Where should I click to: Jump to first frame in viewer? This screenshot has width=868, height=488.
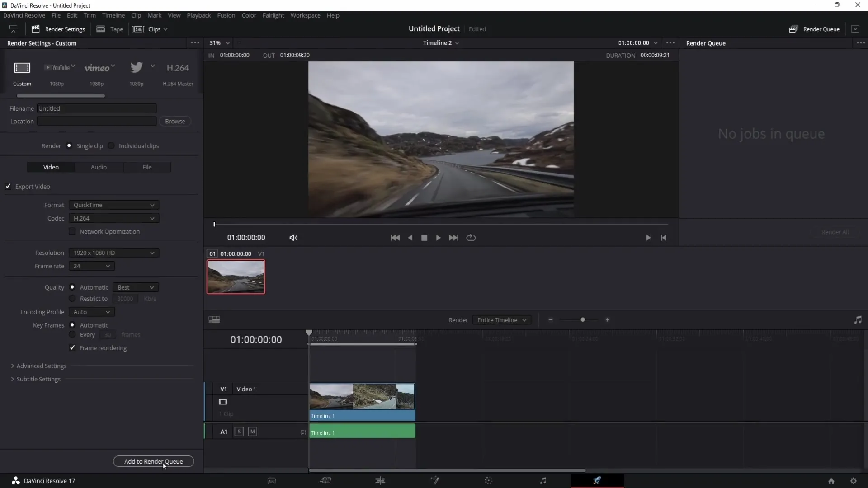[x=395, y=238]
